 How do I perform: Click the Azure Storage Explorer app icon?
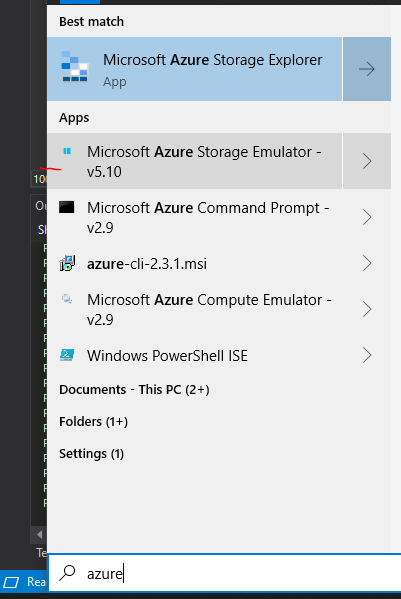click(74, 67)
